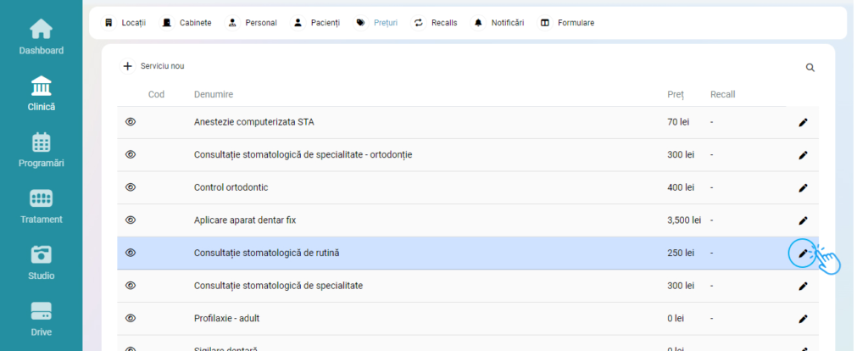868x351 pixels.
Task: Edit Consultație stomatologică de rutină service
Action: point(803,253)
